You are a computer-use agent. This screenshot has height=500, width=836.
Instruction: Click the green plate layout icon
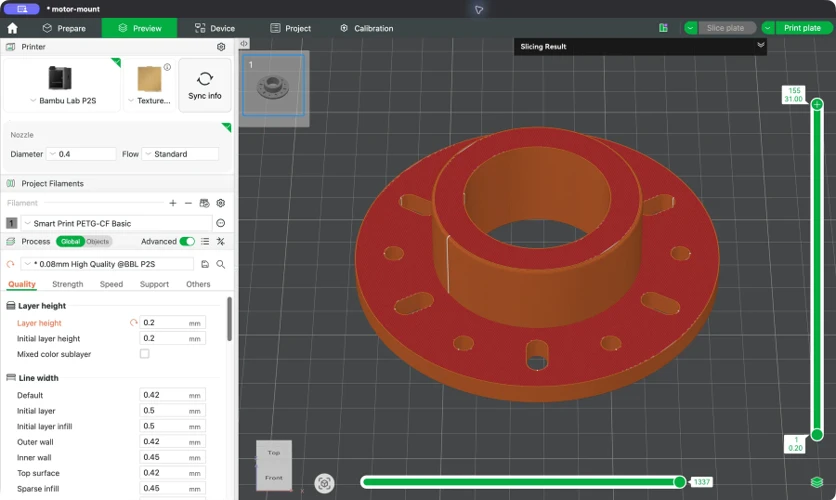(x=663, y=28)
